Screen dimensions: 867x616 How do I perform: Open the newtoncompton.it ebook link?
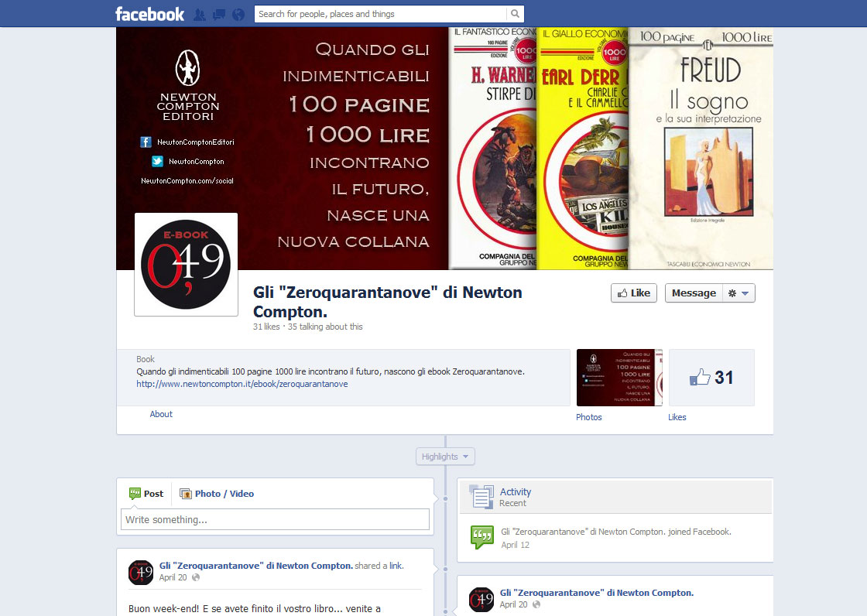click(x=242, y=384)
